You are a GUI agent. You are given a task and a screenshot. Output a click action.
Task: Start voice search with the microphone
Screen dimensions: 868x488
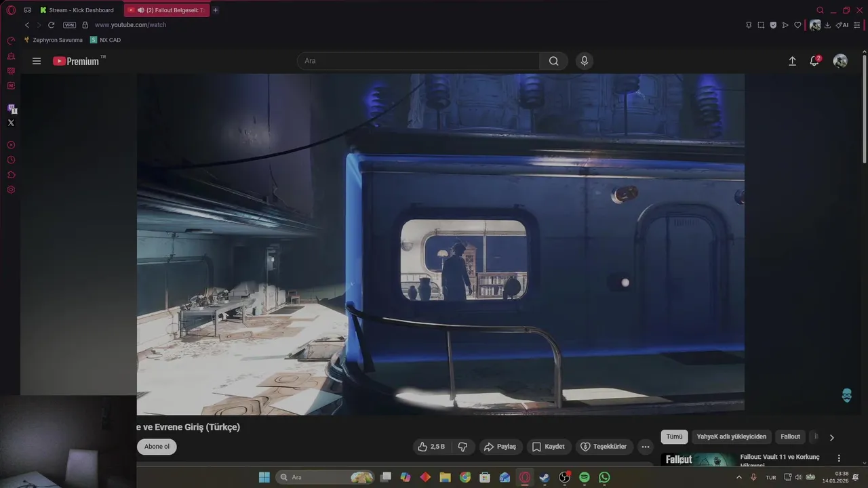coord(585,61)
